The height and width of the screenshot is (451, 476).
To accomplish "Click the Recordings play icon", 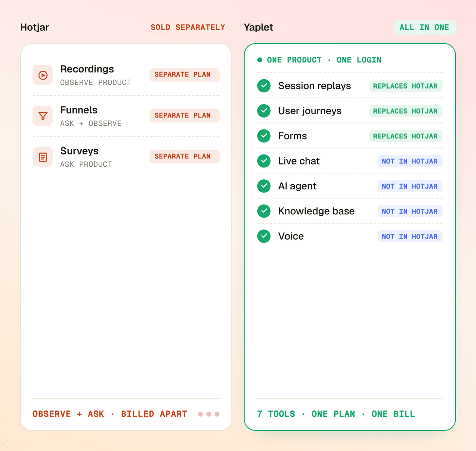I will (43, 75).
